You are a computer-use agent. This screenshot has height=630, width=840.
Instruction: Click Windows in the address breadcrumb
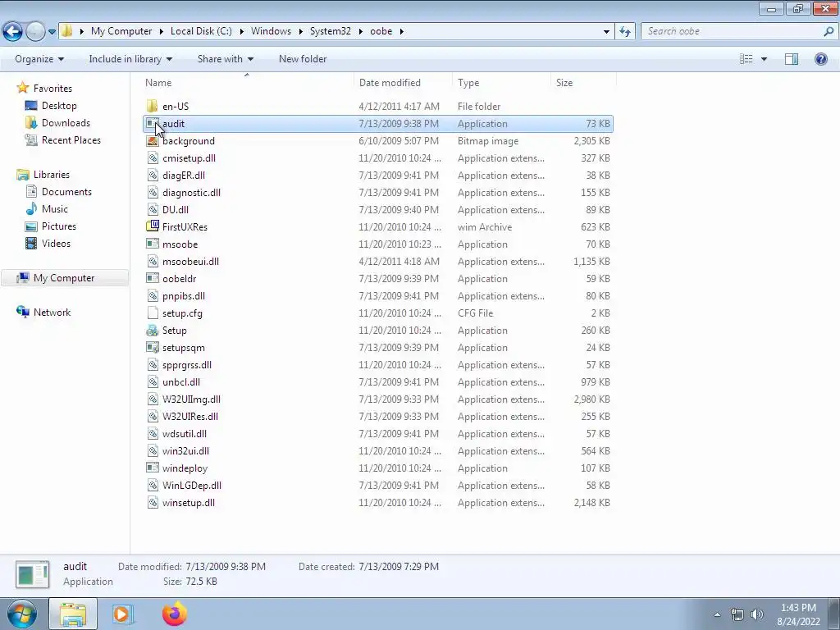pyautogui.click(x=271, y=31)
